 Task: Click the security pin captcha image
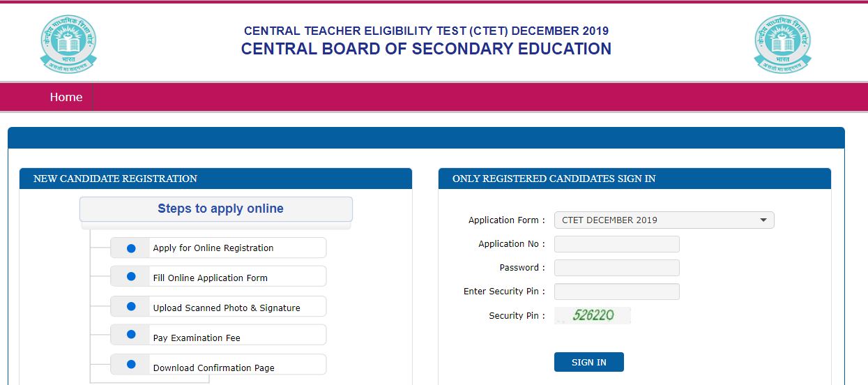click(x=593, y=315)
